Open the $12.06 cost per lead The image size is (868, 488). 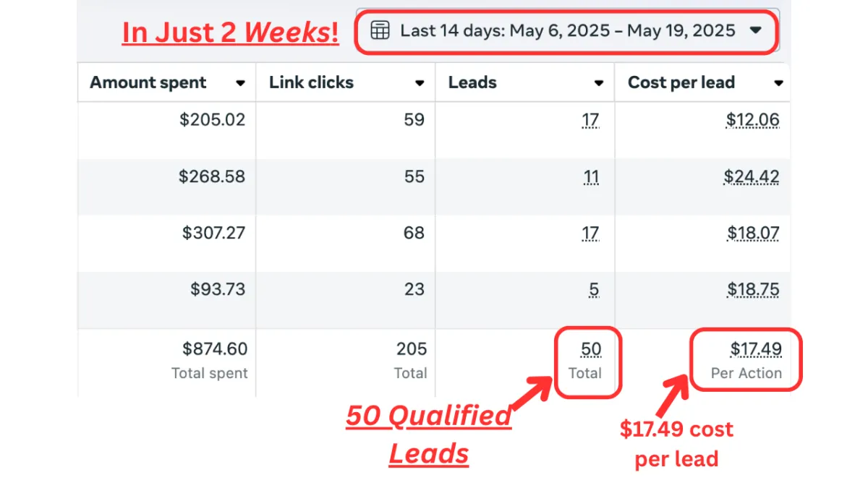[x=752, y=120]
